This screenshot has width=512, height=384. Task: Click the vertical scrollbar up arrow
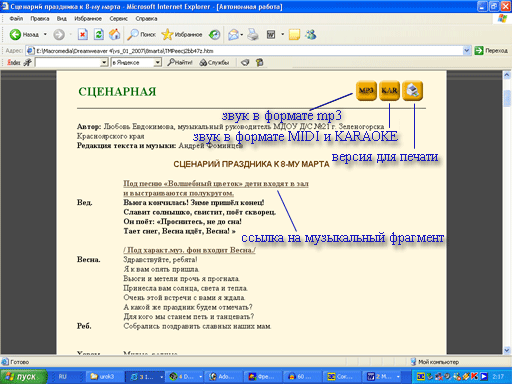(507, 75)
